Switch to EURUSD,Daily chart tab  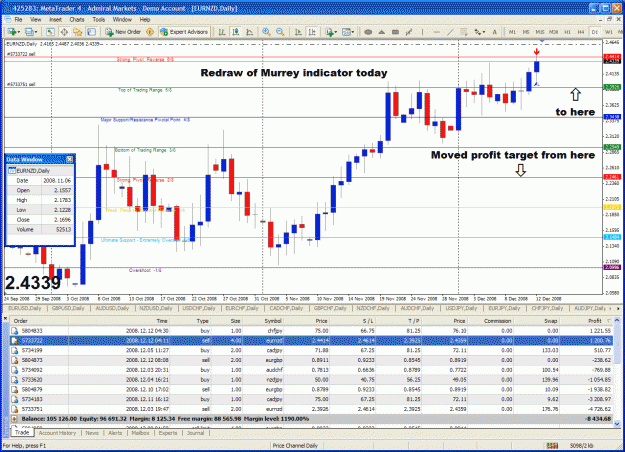25,308
